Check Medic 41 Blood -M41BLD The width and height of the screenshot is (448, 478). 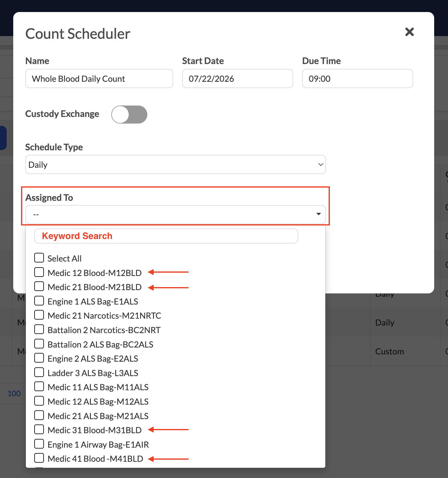coord(39,458)
